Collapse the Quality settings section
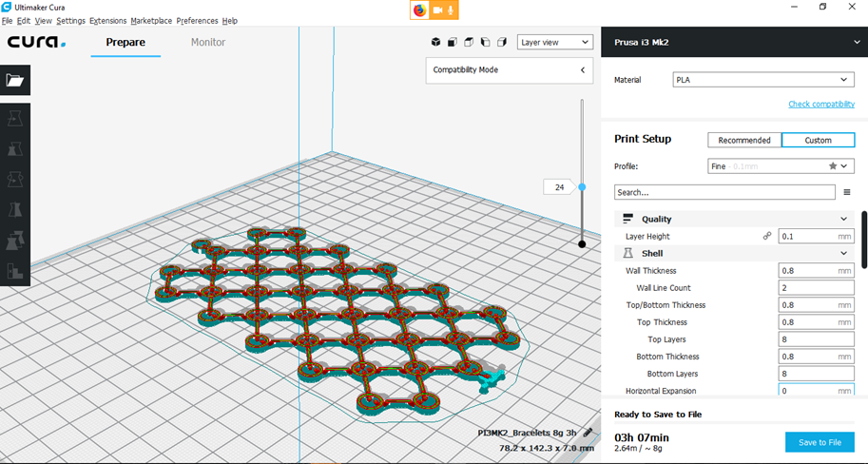868x464 pixels. pyautogui.click(x=843, y=219)
